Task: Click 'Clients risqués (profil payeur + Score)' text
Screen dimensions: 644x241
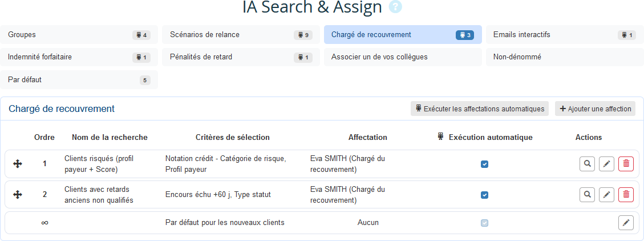Action: point(99,164)
